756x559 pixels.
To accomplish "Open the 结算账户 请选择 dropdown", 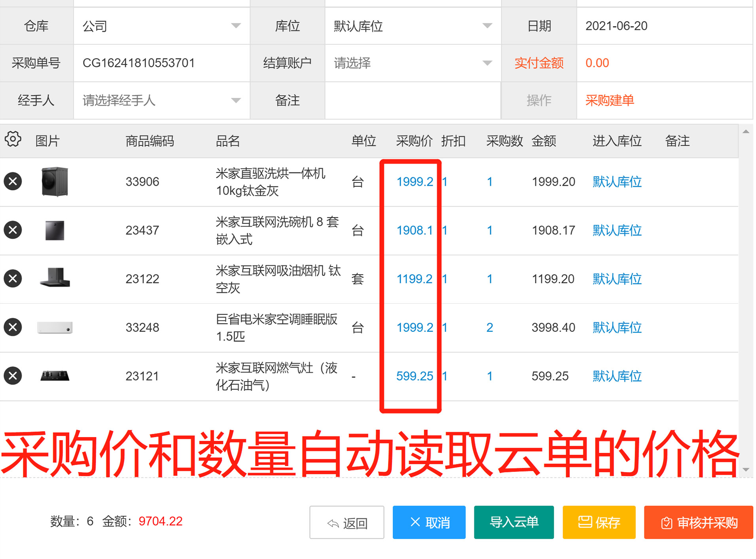I will coord(413,63).
